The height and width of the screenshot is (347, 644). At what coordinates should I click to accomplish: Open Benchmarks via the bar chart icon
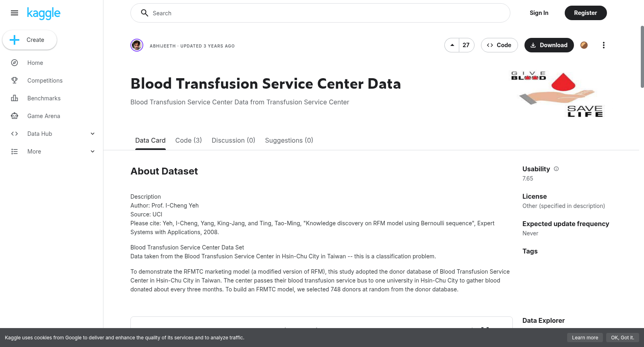[x=14, y=98]
